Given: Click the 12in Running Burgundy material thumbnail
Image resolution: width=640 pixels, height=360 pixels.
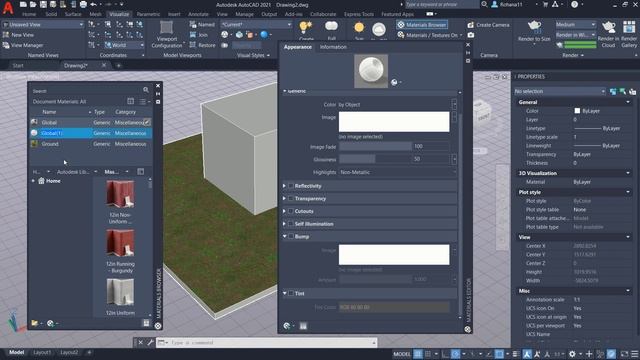Looking at the screenshot, I should tap(120, 243).
